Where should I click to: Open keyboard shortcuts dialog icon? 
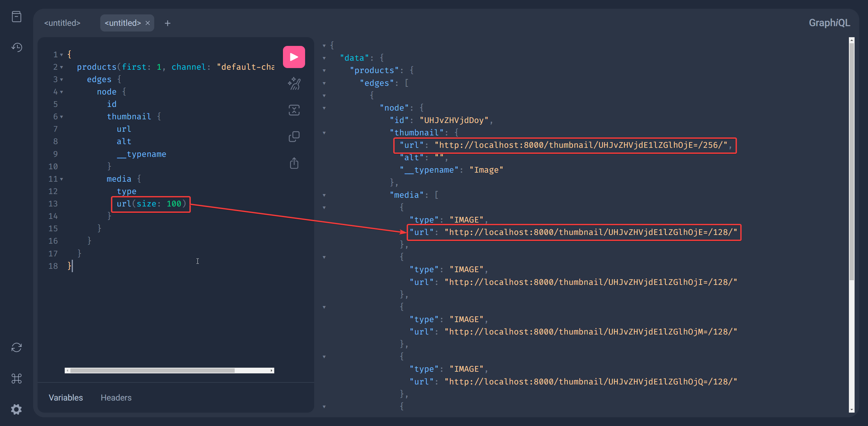(x=16, y=378)
